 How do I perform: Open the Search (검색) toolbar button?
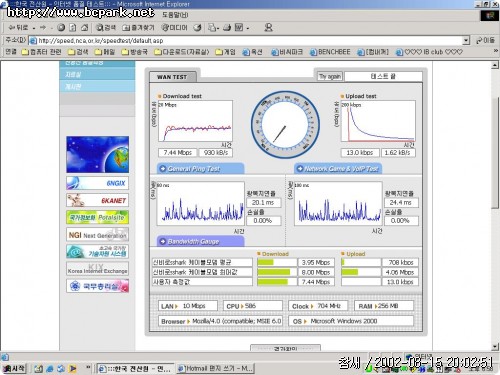click(106, 28)
